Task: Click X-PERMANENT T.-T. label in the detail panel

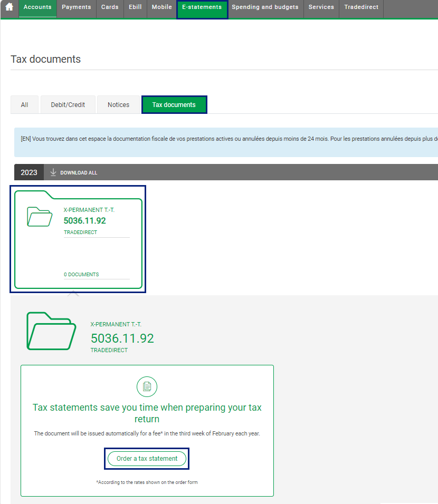Action: tap(116, 324)
